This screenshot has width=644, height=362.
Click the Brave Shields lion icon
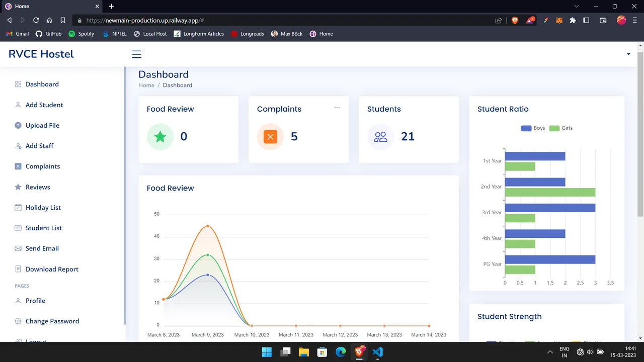[515, 21]
